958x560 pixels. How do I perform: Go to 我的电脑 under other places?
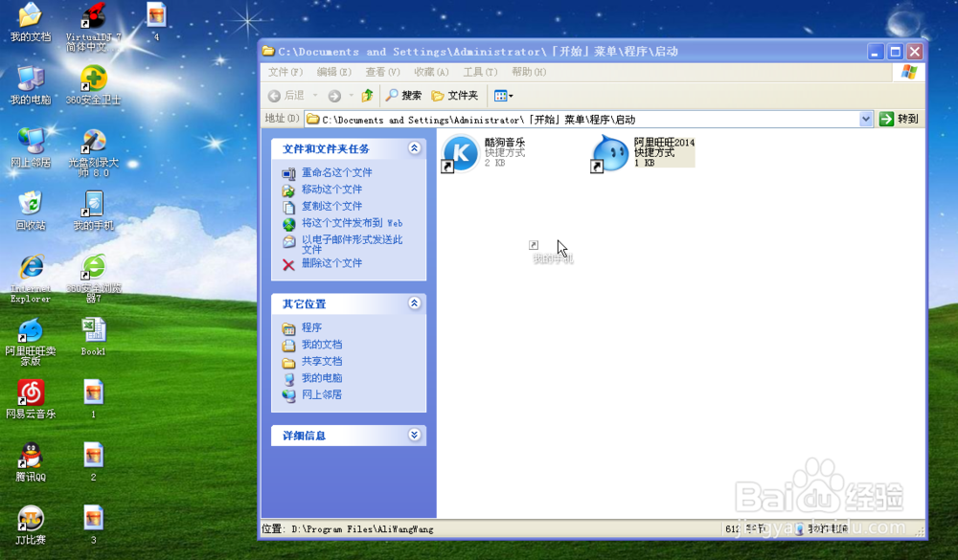322,378
